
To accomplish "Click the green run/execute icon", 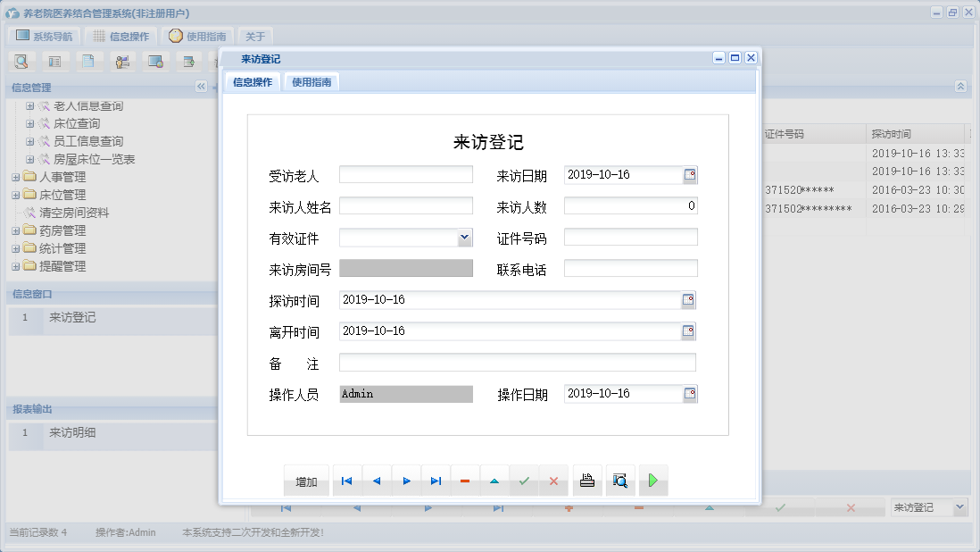I will click(x=652, y=481).
